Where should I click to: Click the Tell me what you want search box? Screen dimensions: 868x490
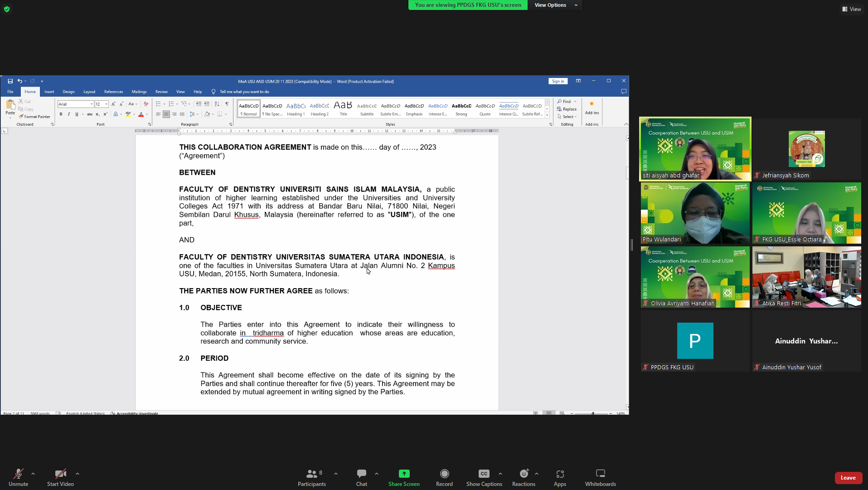pos(244,92)
